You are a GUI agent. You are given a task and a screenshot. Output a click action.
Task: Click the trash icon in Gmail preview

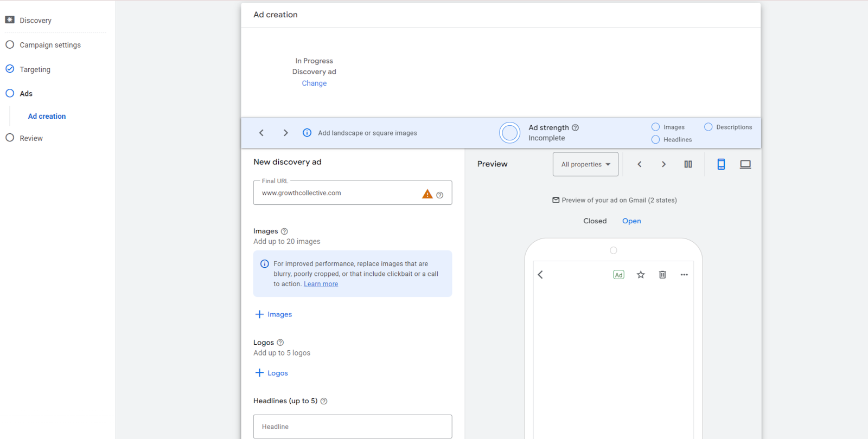click(662, 275)
